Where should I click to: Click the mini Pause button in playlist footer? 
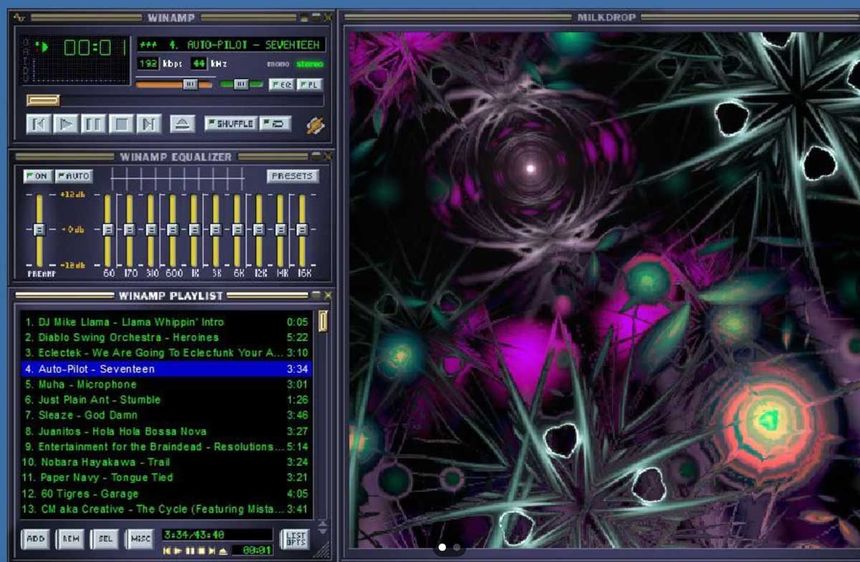pos(190,550)
